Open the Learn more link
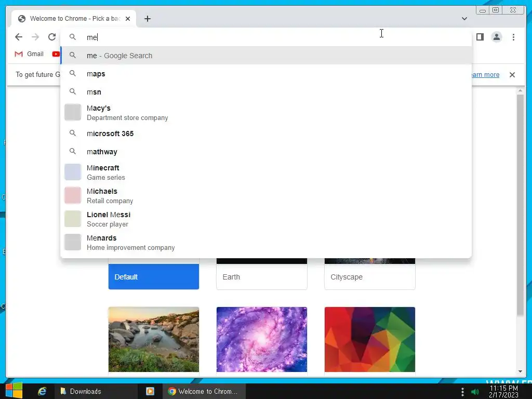The image size is (532, 399). click(x=485, y=75)
